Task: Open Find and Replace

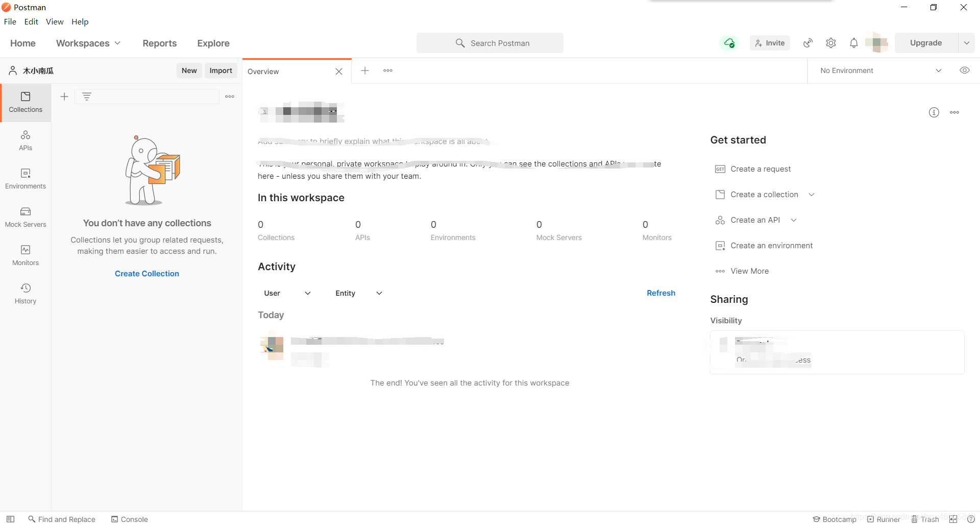Action: [62, 519]
